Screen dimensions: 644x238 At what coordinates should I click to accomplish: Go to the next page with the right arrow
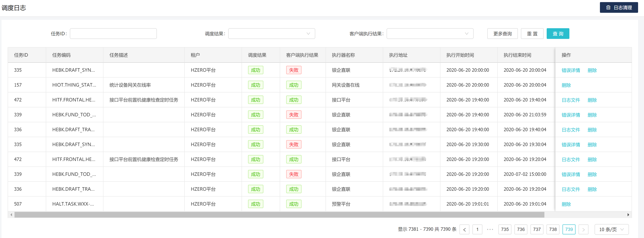coord(583,229)
